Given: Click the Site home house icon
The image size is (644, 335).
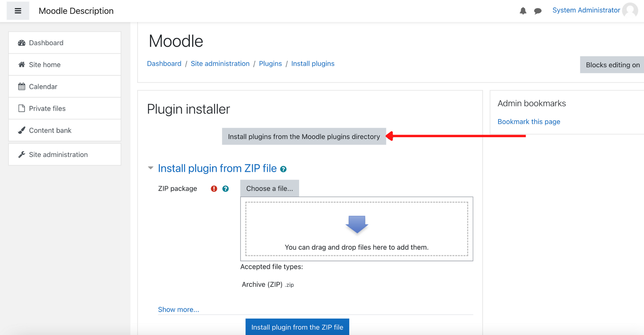Looking at the screenshot, I should point(22,64).
